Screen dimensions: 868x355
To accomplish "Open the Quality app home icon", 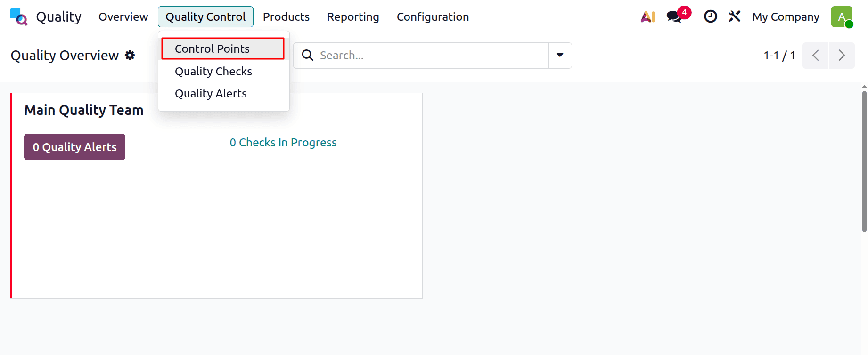I will 19,17.
